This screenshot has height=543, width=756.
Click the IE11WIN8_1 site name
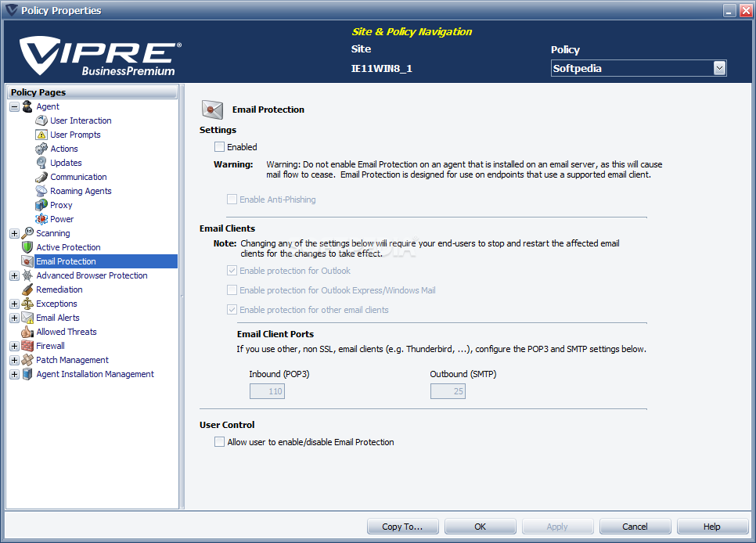tap(381, 69)
